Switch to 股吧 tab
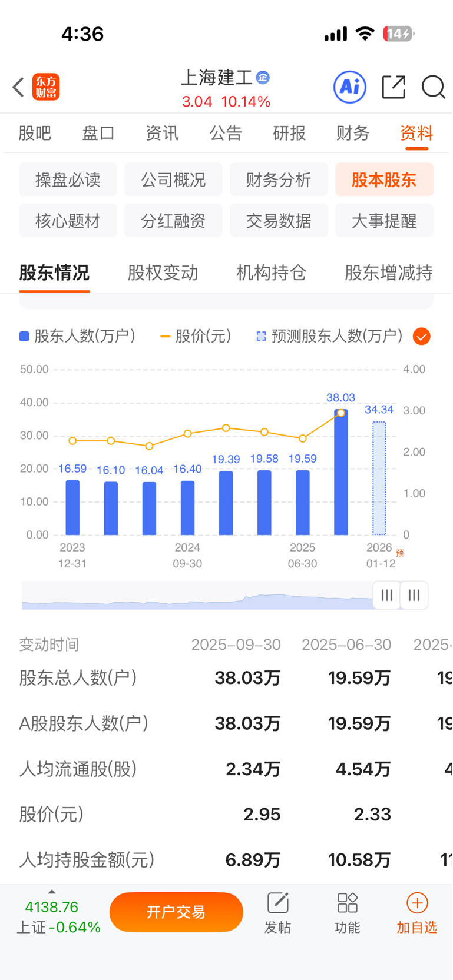453x980 pixels. tap(35, 133)
